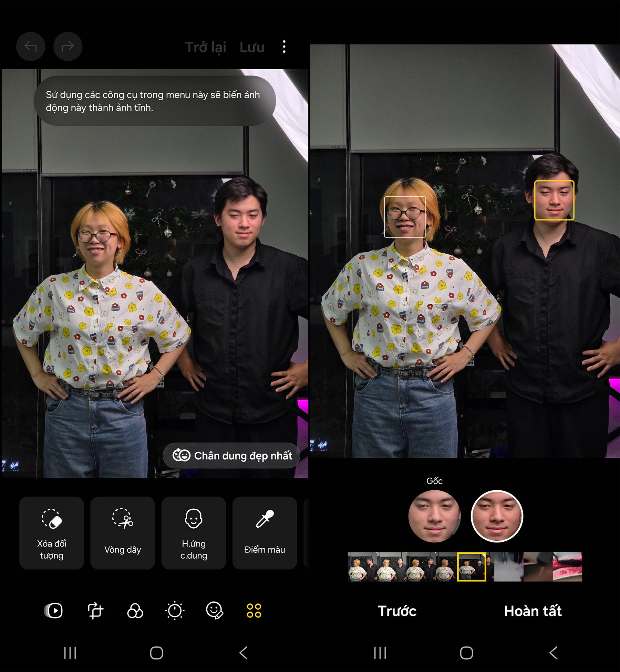Select the Xóa đối tượng eraser tool
Image resolution: width=620 pixels, height=672 pixels.
pos(52,533)
